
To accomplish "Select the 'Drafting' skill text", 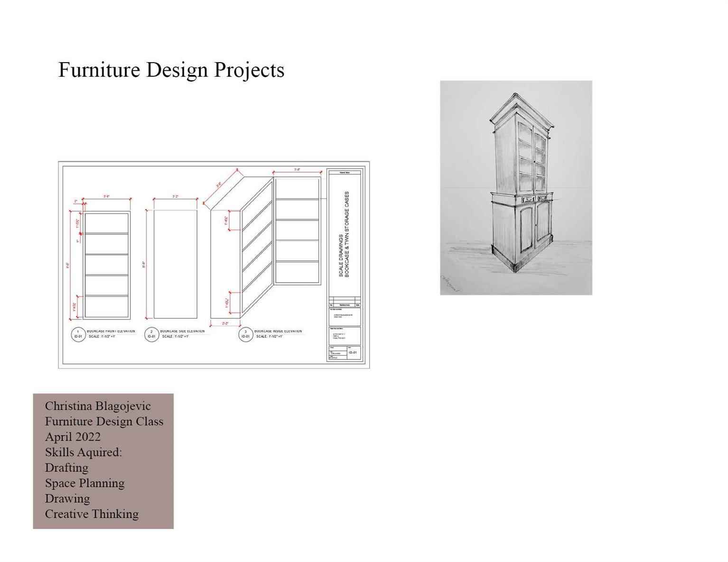I will (66, 468).
